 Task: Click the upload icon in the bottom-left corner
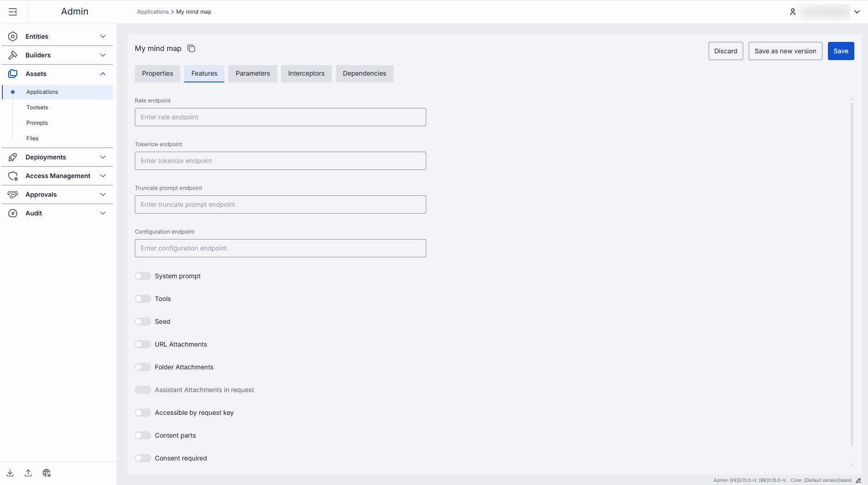coord(28,473)
